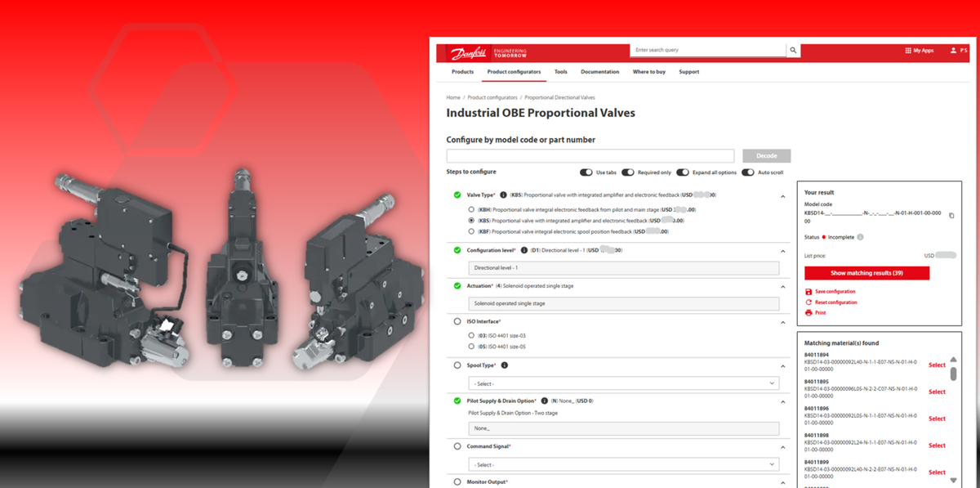Image resolution: width=980 pixels, height=488 pixels.
Task: Select KBH proportional valve radio option
Action: pyautogui.click(x=471, y=210)
